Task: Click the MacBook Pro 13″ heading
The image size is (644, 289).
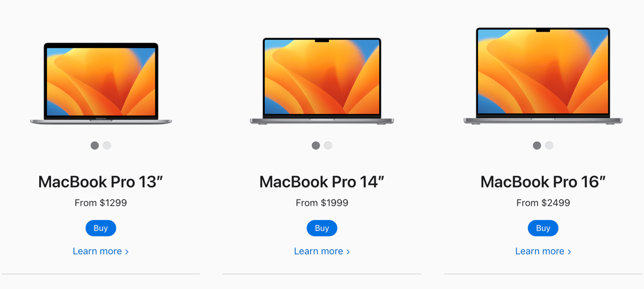Action: point(101,182)
